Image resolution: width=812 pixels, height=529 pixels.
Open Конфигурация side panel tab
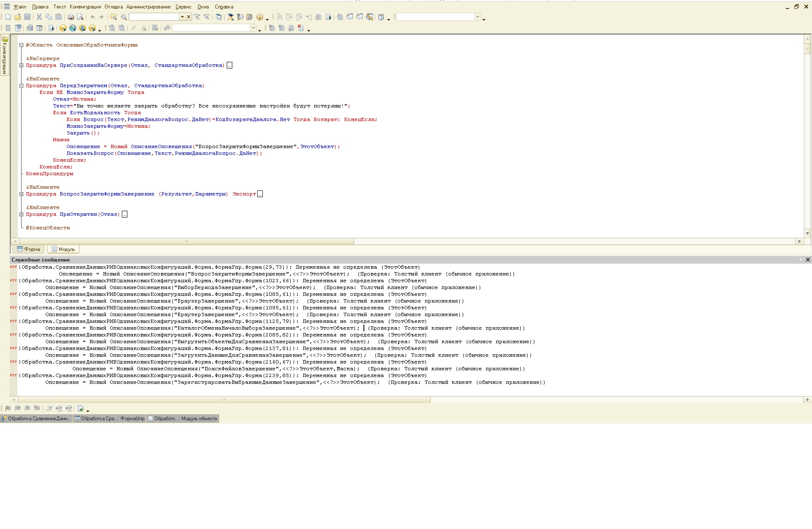5,55
